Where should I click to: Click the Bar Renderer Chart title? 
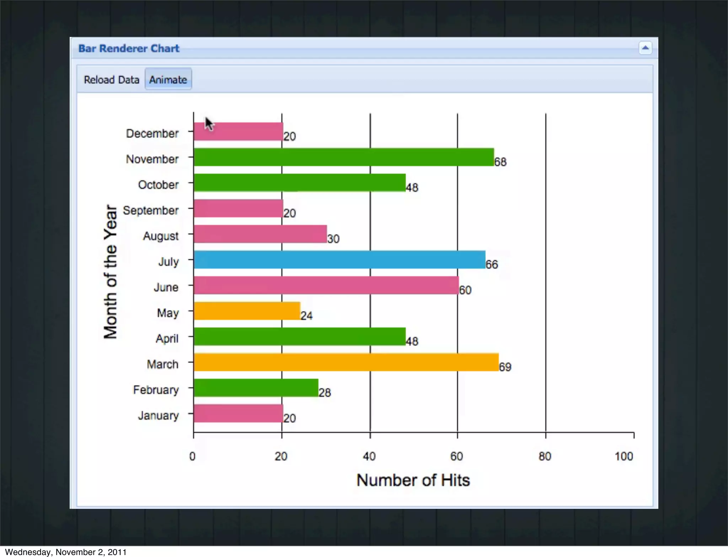click(x=129, y=48)
